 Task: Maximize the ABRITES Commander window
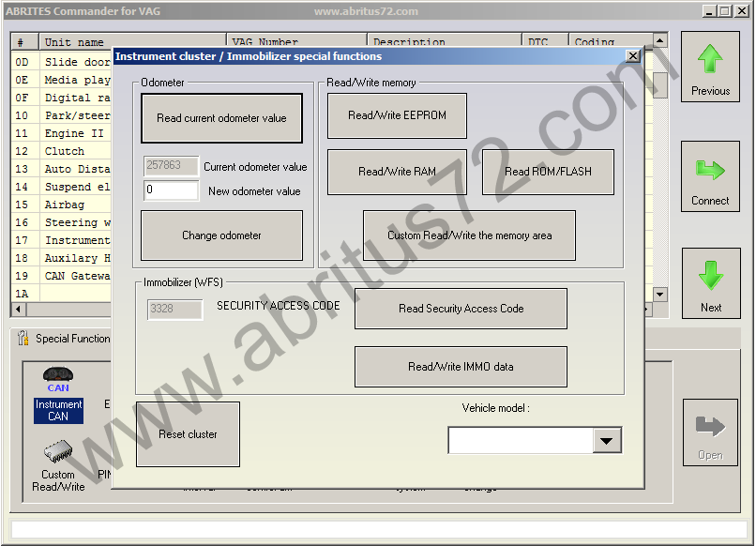coord(725,11)
